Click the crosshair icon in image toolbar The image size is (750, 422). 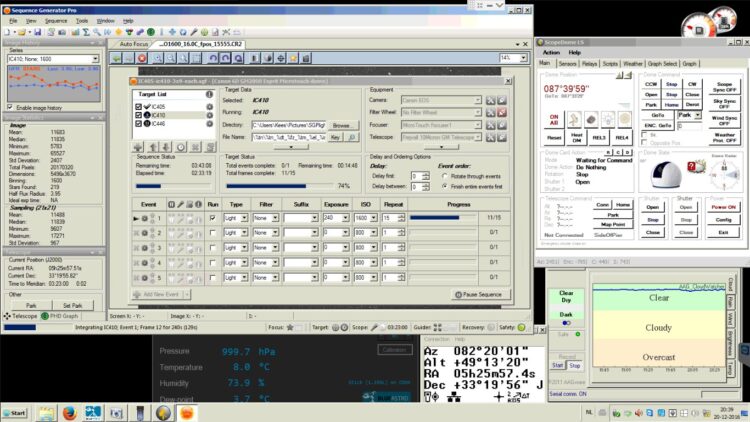point(281,58)
